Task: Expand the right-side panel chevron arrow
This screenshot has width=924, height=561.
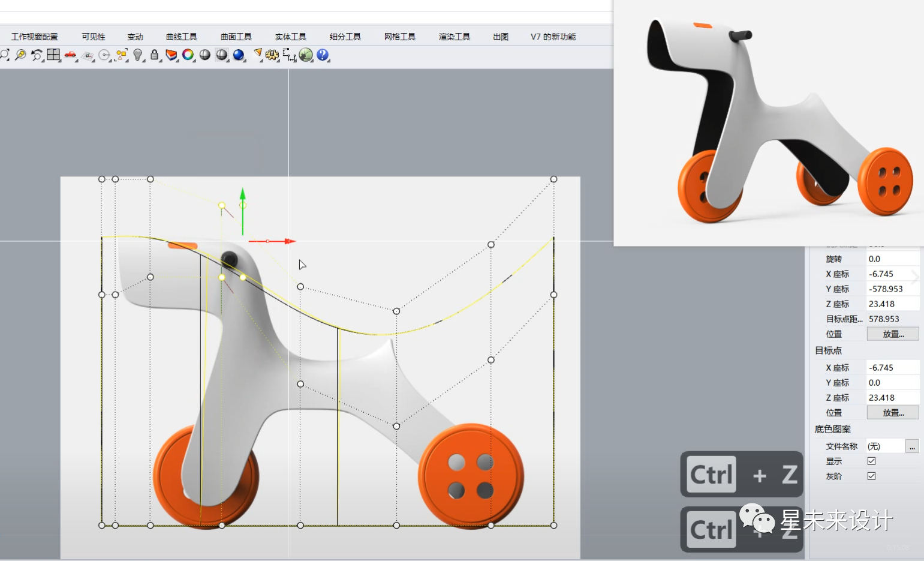Action: [x=915, y=277]
